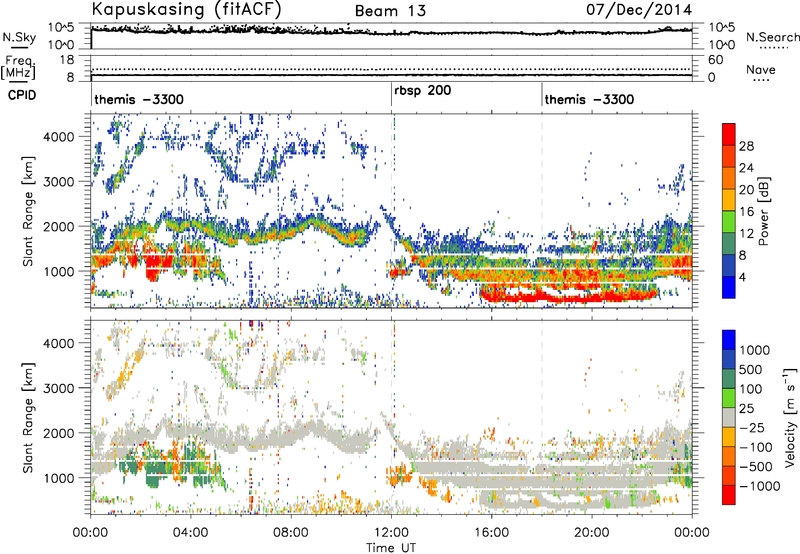This screenshot has height=554, width=800.
Task: Click the second 'themis -3300' CPID marker
Action: pos(589,99)
